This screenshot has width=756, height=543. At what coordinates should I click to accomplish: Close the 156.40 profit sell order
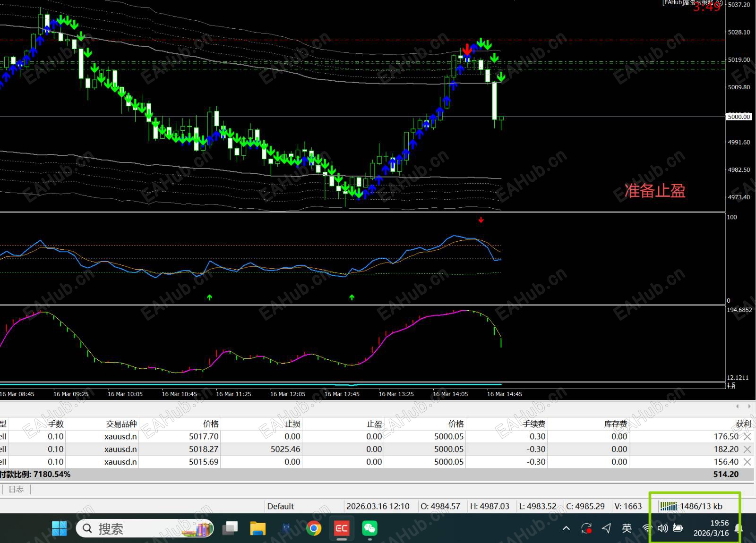tap(747, 462)
